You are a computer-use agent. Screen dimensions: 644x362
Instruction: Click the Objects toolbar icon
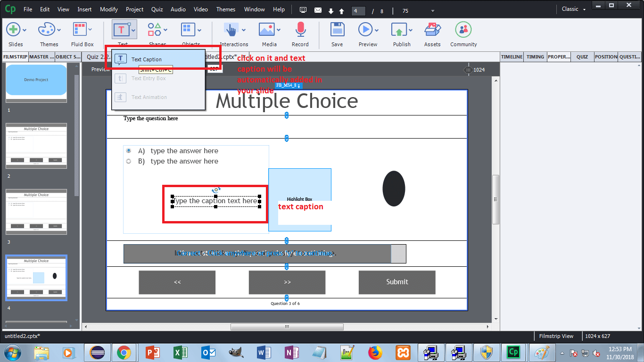189,30
